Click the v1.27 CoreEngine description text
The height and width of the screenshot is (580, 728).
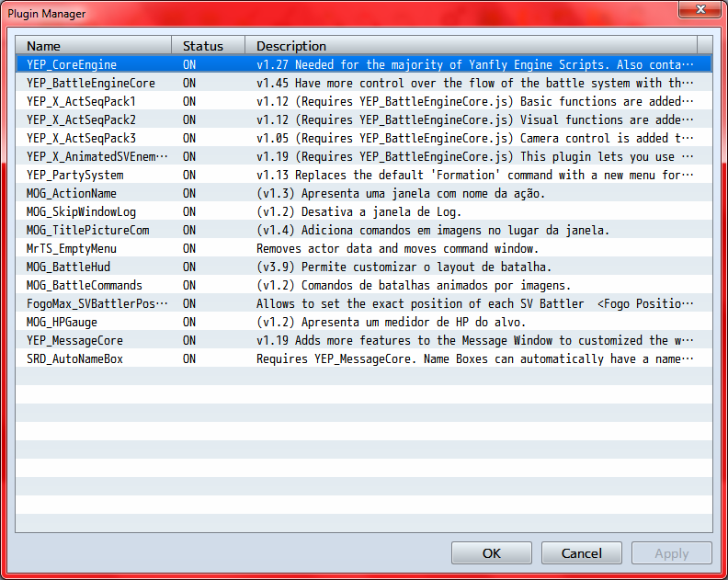[475, 64]
